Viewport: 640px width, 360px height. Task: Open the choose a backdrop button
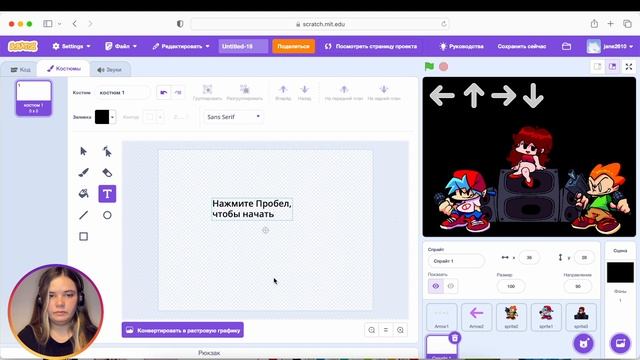620,343
